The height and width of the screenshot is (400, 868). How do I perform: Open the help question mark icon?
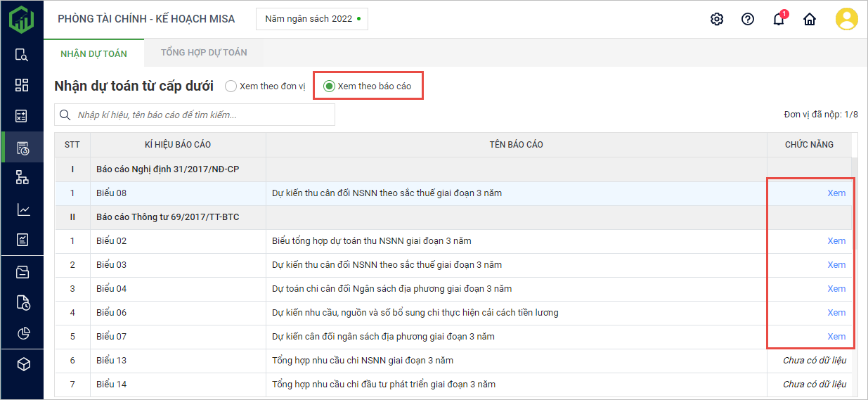pyautogui.click(x=748, y=20)
